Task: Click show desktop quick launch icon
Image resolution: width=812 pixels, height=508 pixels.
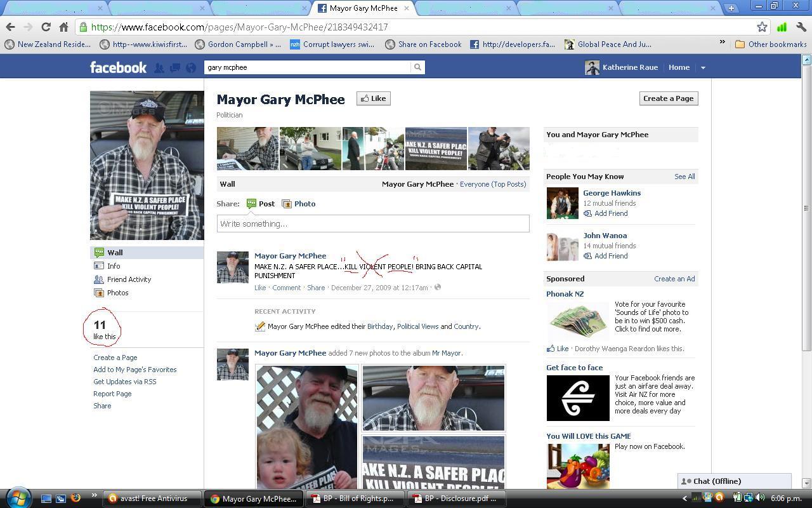Action: tap(46, 498)
